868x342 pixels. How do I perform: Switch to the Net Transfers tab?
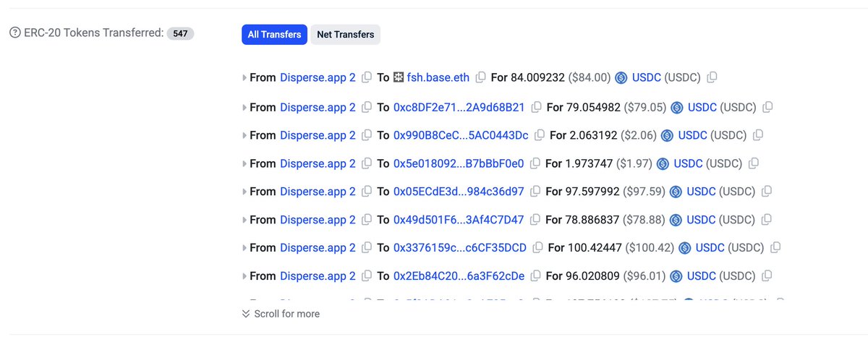coord(346,34)
